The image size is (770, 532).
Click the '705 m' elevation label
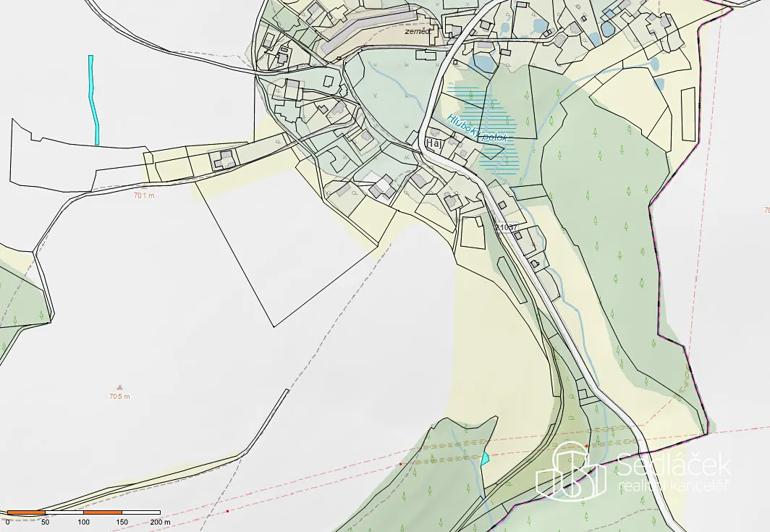pos(119,397)
